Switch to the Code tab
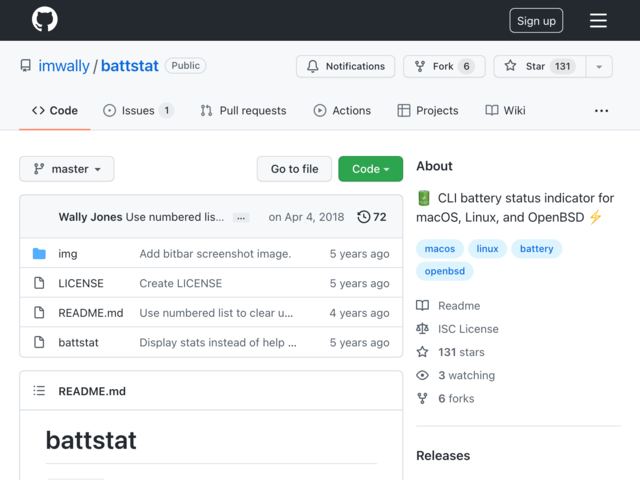The width and height of the screenshot is (640, 480). point(55,111)
